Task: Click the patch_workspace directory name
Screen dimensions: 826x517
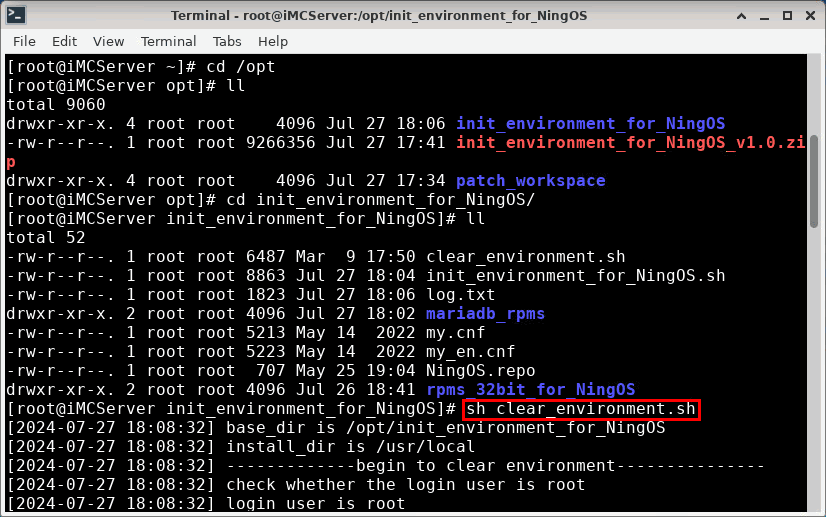Action: (530, 181)
